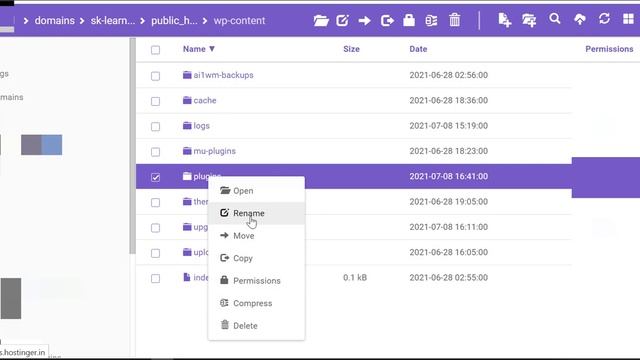Click the plugins folder icon
640x360 pixels.
pyautogui.click(x=187, y=176)
